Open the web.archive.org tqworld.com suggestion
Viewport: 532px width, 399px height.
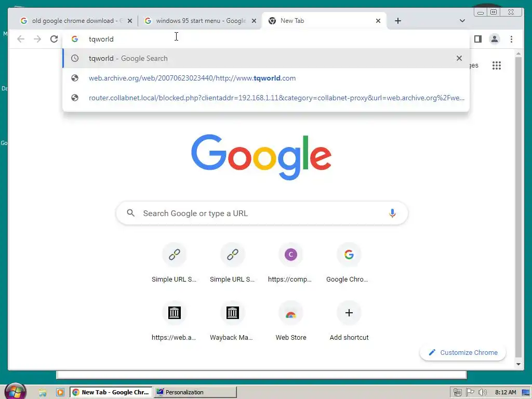pyautogui.click(x=265, y=78)
